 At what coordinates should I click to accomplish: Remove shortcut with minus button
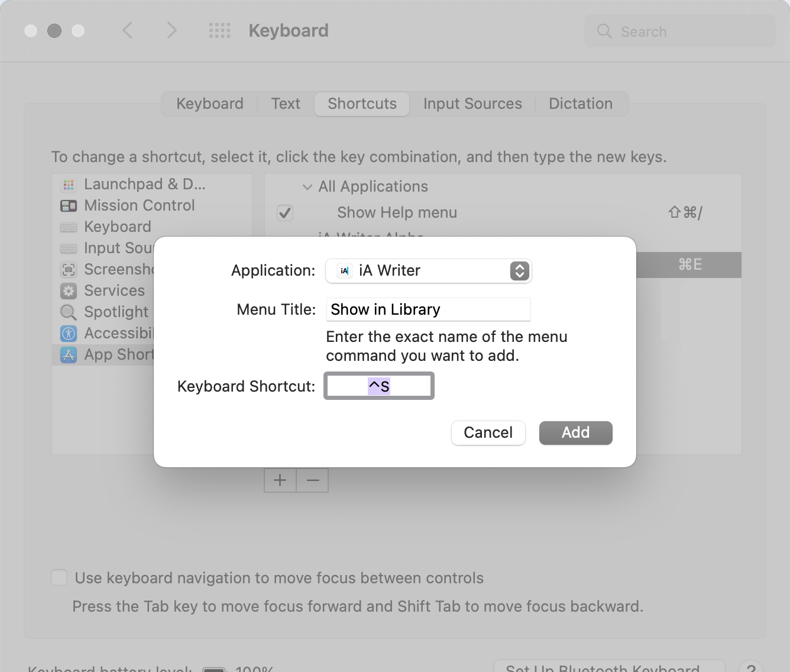[x=313, y=480]
